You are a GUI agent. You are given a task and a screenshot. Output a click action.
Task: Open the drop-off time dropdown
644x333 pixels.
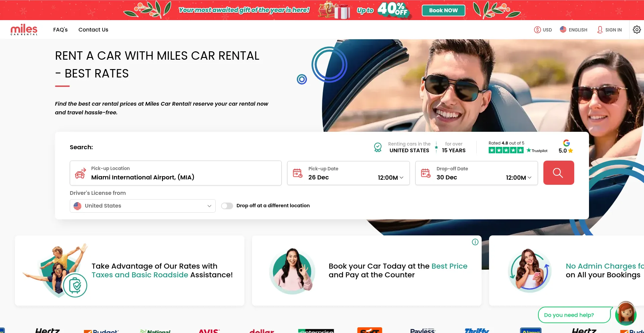tap(518, 178)
